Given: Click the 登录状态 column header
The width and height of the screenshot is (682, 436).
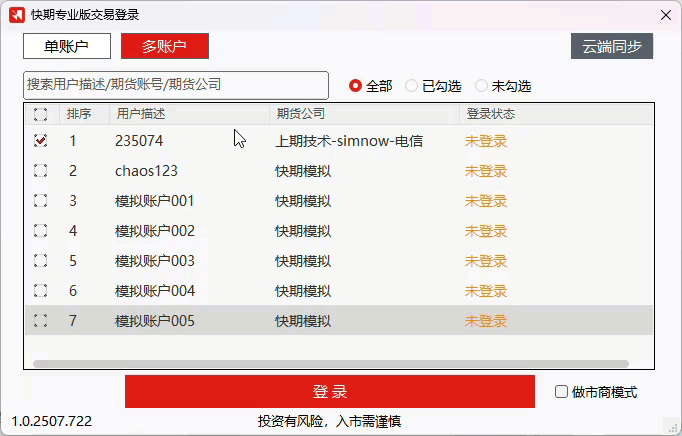Looking at the screenshot, I should pyautogui.click(x=556, y=114).
